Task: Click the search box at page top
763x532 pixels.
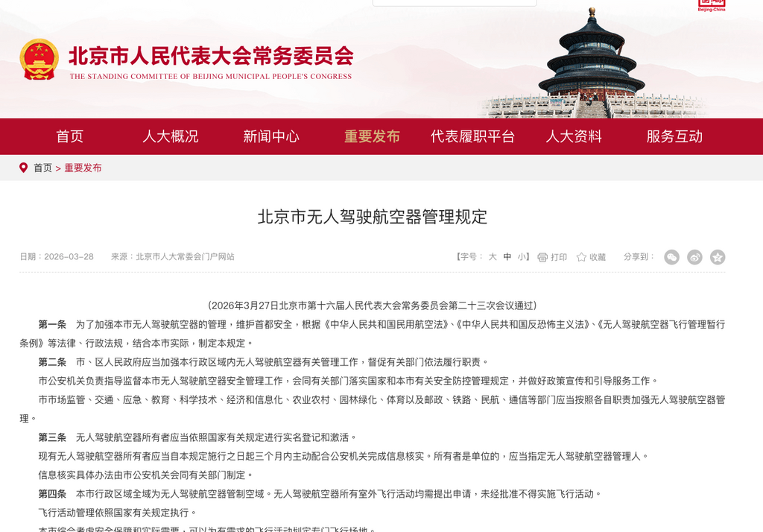Action: point(455,3)
